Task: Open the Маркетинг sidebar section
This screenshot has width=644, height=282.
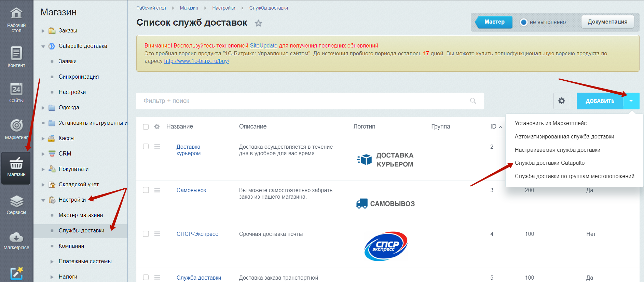Action: pyautogui.click(x=16, y=129)
